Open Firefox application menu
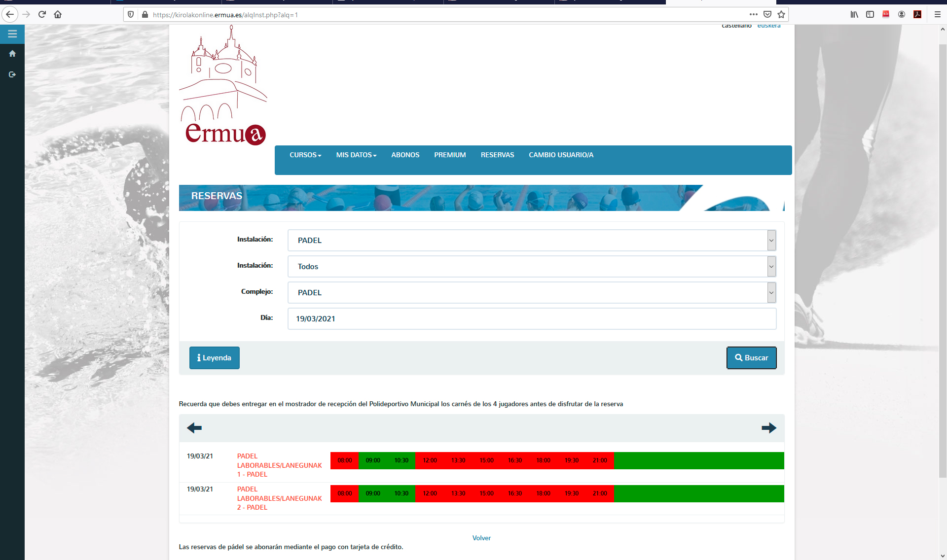The width and height of the screenshot is (947, 560). (x=937, y=14)
